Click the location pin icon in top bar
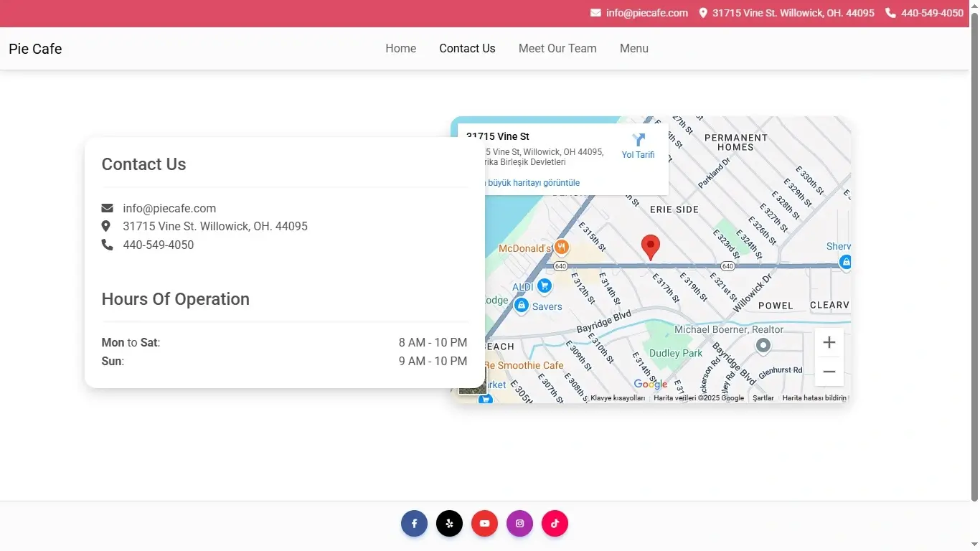Image resolution: width=980 pixels, height=551 pixels. coord(703,13)
